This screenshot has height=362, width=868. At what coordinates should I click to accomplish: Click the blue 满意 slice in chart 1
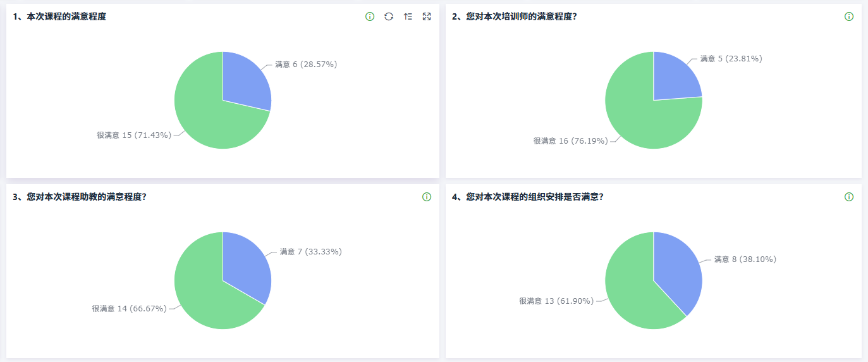(247, 82)
